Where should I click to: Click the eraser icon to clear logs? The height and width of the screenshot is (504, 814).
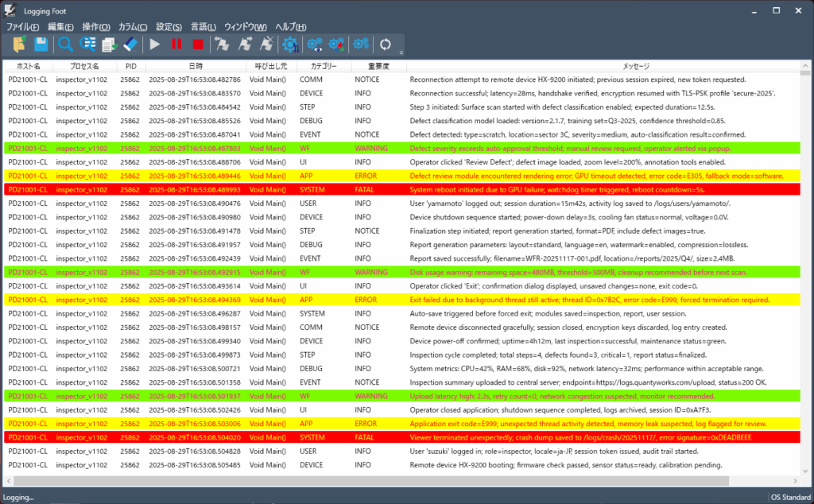[131, 45]
